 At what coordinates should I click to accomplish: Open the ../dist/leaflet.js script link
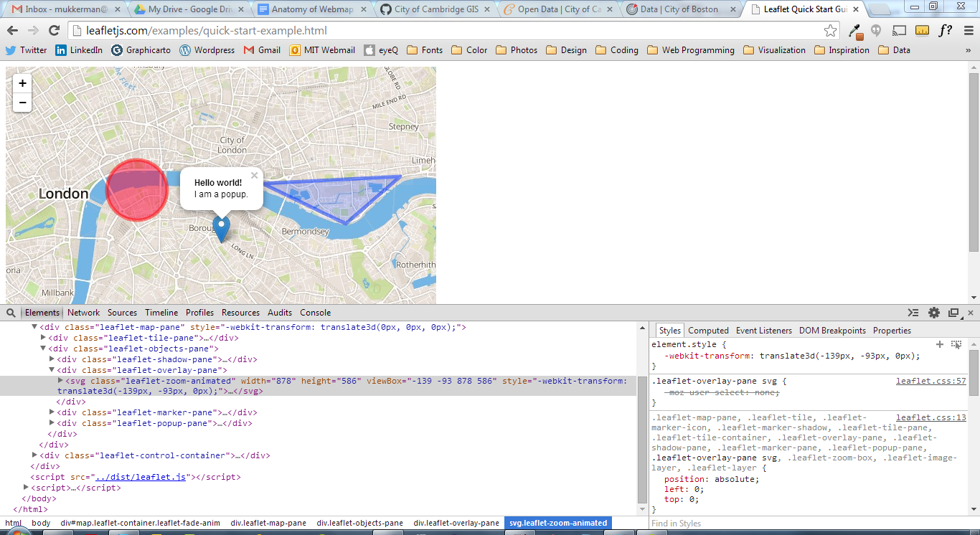click(141, 477)
